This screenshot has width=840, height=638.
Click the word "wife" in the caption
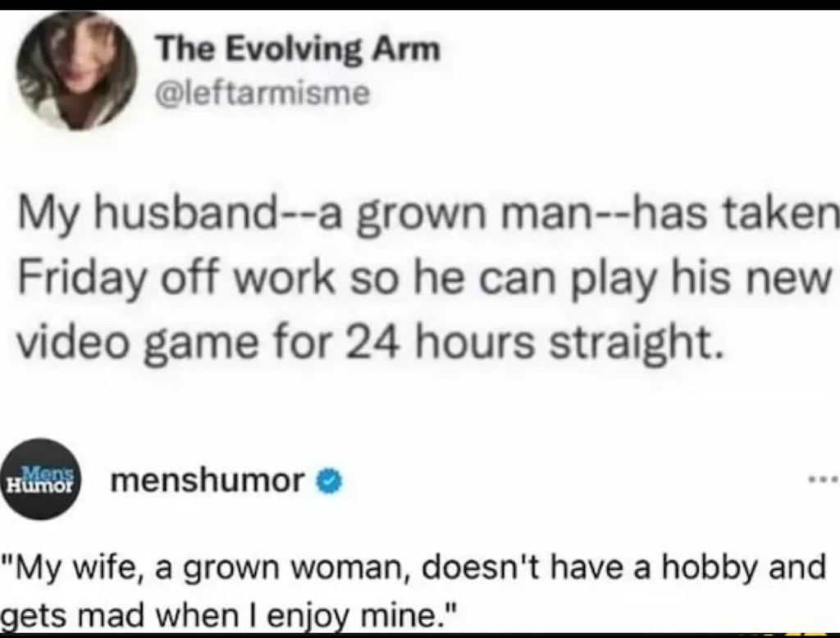click(x=107, y=567)
